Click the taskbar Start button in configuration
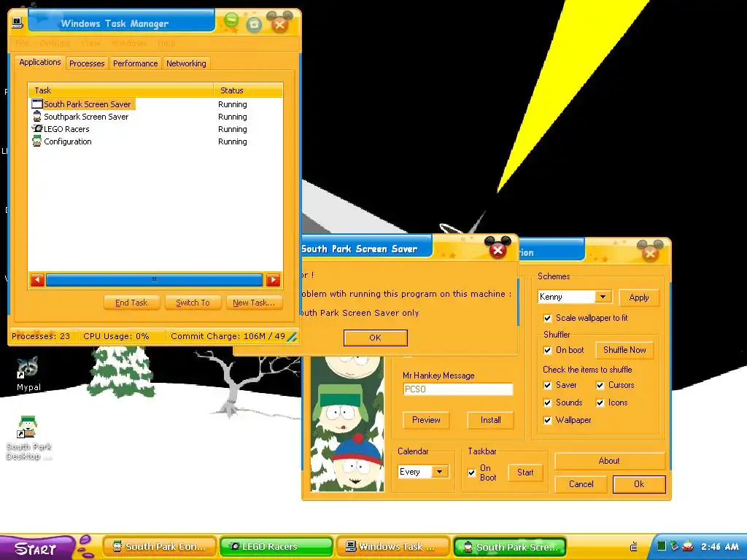Image resolution: width=747 pixels, height=560 pixels. (x=525, y=472)
